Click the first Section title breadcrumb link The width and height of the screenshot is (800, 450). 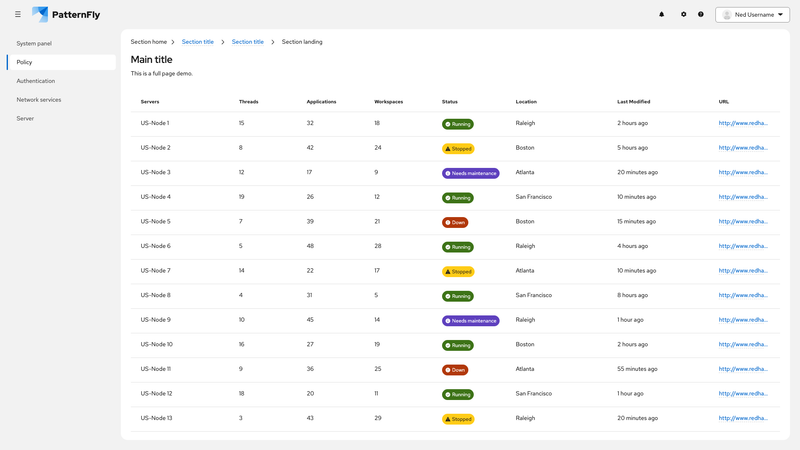click(x=197, y=42)
